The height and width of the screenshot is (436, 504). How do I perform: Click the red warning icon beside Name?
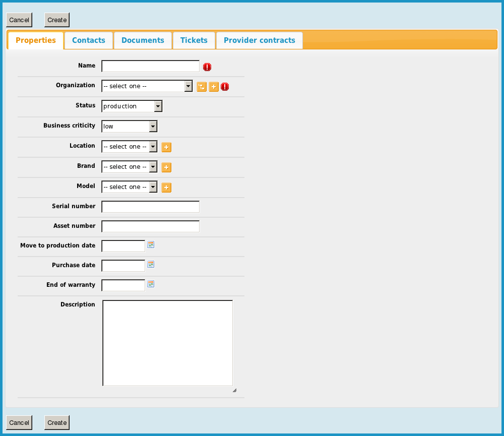pos(207,67)
